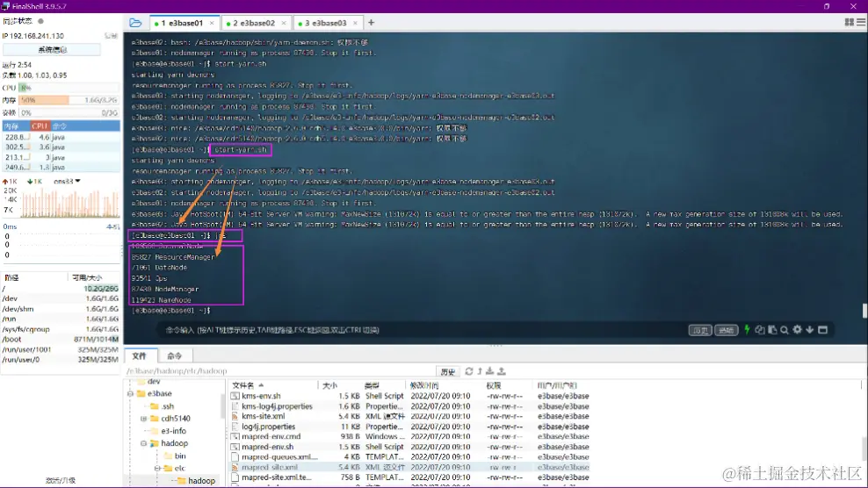Close the e3base03 tab
This screenshot has height=488, width=868.
(x=356, y=23)
